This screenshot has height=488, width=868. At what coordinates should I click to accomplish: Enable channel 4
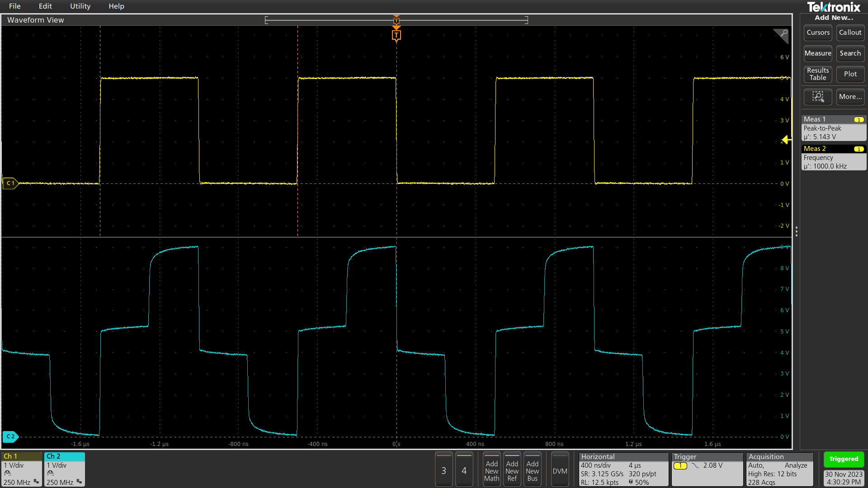(464, 469)
